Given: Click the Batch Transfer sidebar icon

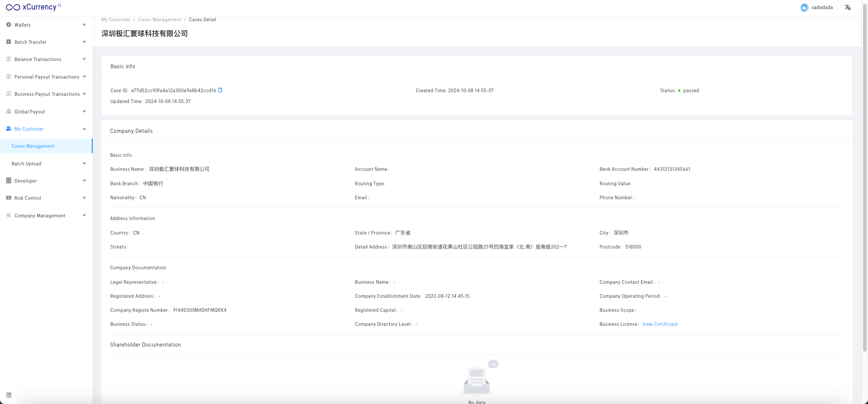Looking at the screenshot, I should click(x=9, y=42).
